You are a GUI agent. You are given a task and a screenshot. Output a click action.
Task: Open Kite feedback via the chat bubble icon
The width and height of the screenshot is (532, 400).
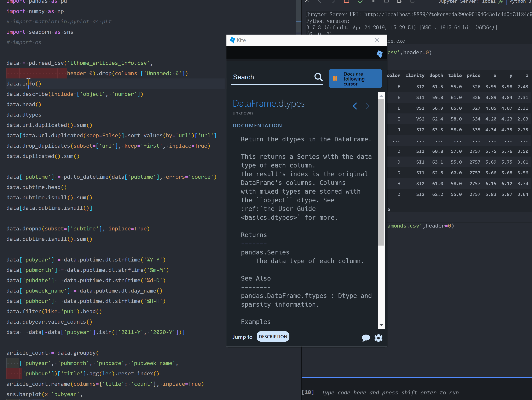pyautogui.click(x=366, y=338)
